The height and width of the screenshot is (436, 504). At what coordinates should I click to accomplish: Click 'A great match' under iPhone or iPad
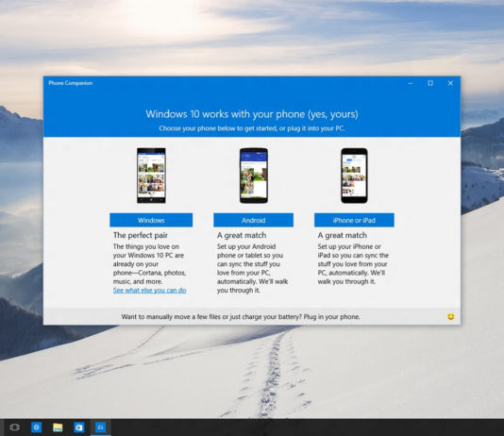pyautogui.click(x=342, y=235)
